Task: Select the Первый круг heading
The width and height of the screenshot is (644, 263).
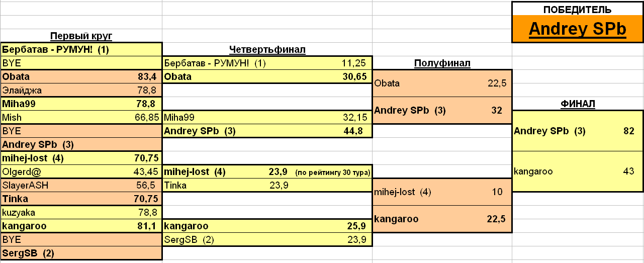Action: (81, 36)
